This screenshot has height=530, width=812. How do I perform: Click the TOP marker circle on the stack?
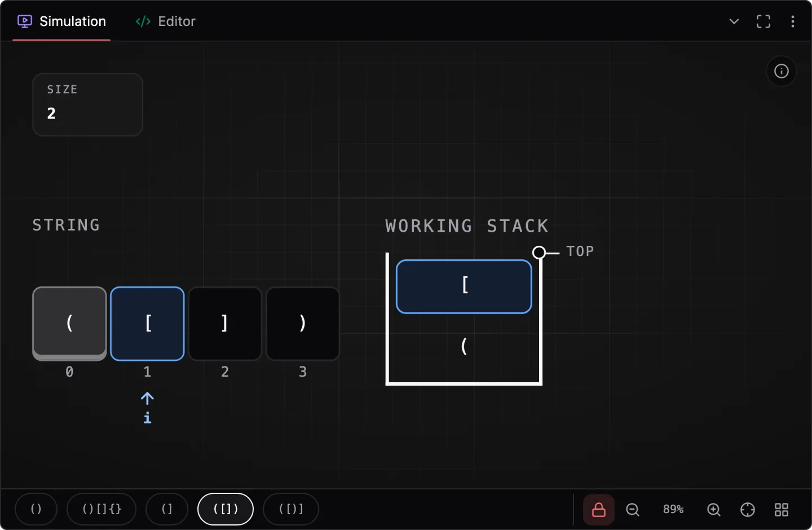(539, 252)
